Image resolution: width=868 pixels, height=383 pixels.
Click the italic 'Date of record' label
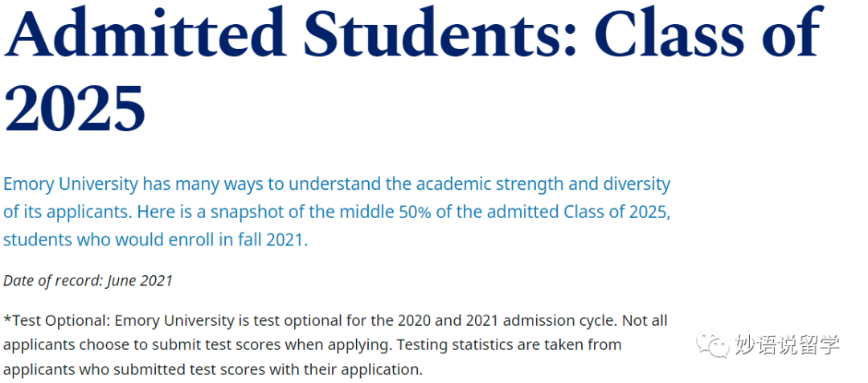coord(51,281)
